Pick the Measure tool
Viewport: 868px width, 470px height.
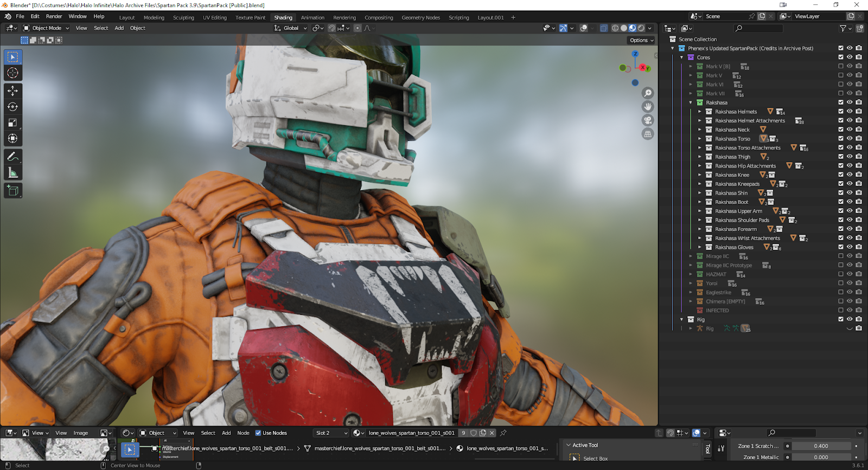pos(13,172)
